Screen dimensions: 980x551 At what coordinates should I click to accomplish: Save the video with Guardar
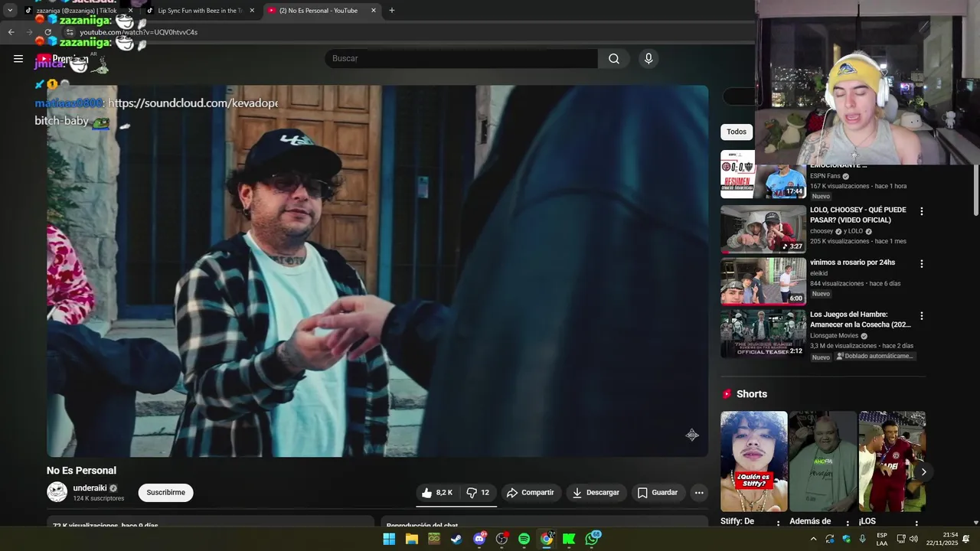point(658,493)
